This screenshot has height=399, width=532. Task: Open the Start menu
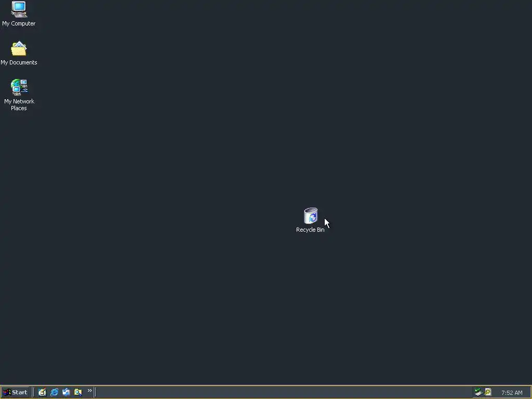(15, 392)
